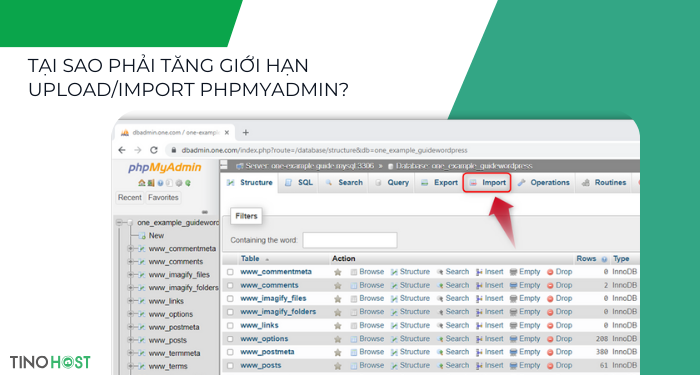Star www_imagify_folders table as favorite
The image size is (700, 375).
pos(338,312)
